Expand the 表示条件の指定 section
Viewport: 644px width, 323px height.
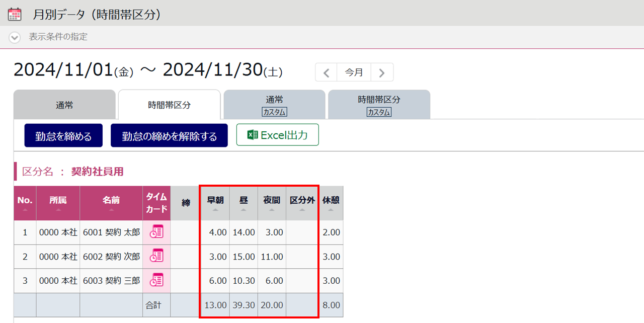[15, 37]
